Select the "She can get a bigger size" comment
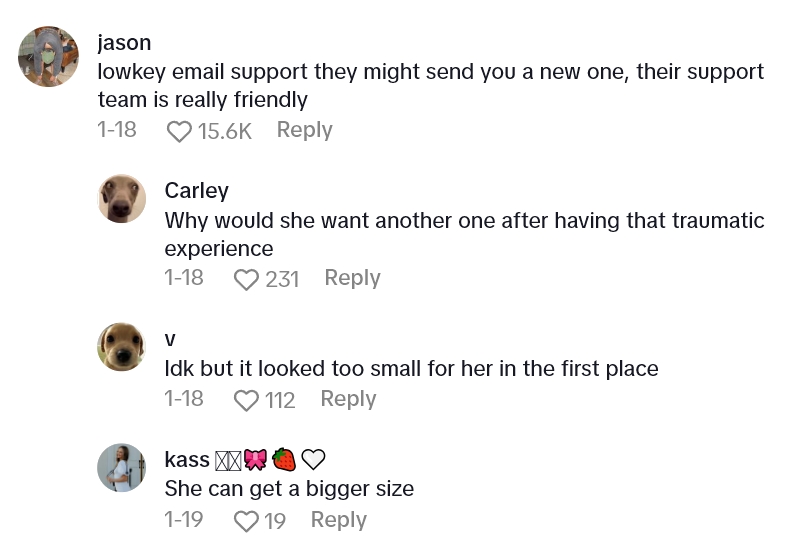The height and width of the screenshot is (544, 788). (289, 489)
